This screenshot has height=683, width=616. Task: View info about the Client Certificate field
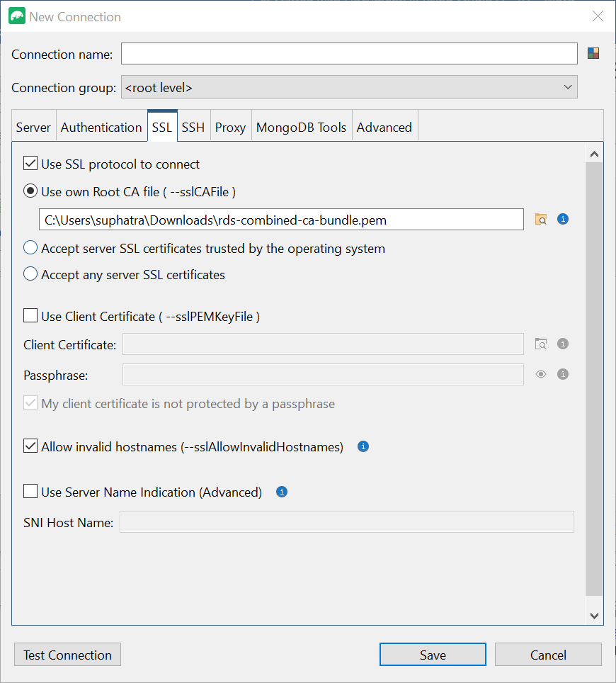[x=563, y=344]
